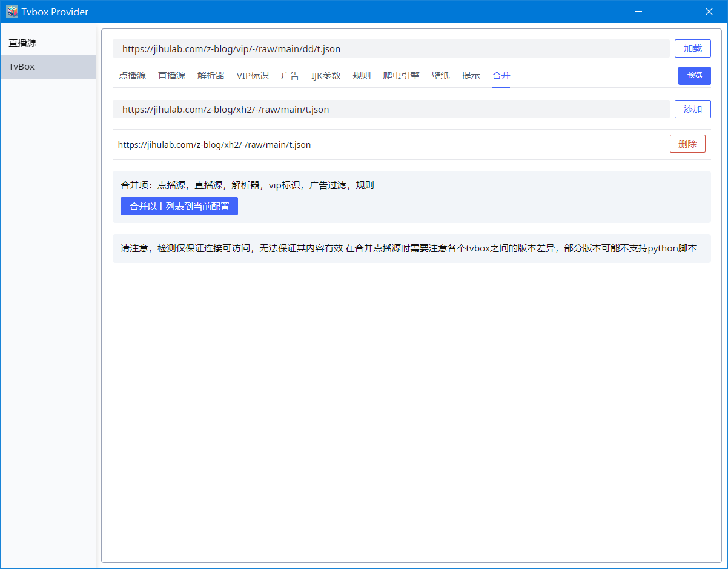Open the 提示 tab

[471, 76]
